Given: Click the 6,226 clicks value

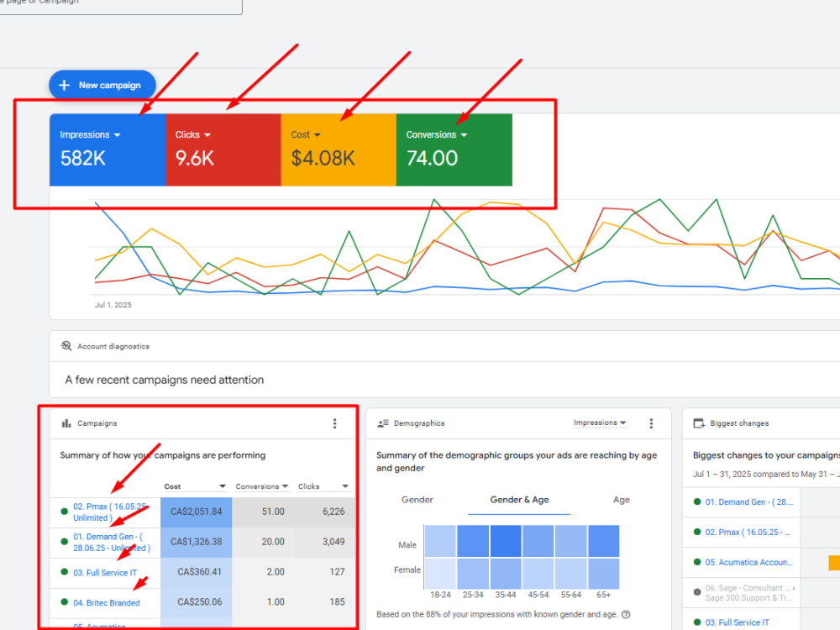Looking at the screenshot, I should click(333, 512).
